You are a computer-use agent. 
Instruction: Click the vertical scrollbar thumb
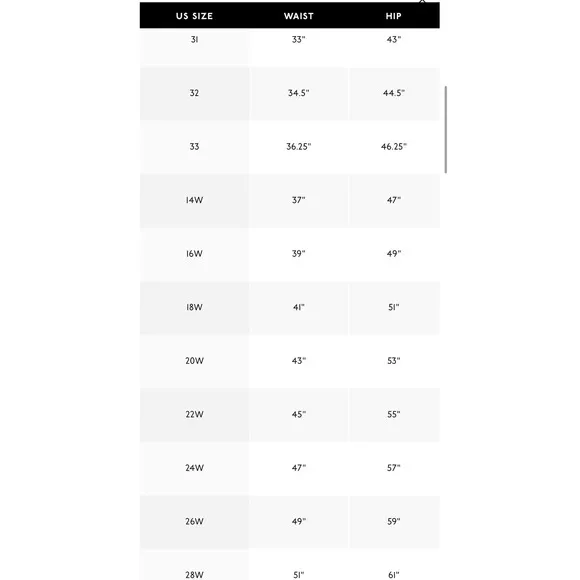click(446, 129)
